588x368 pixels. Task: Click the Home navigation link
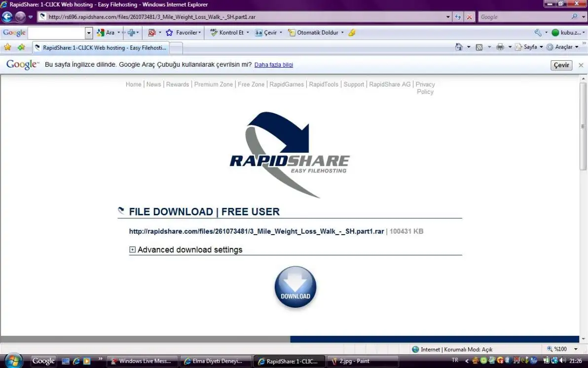134,84
